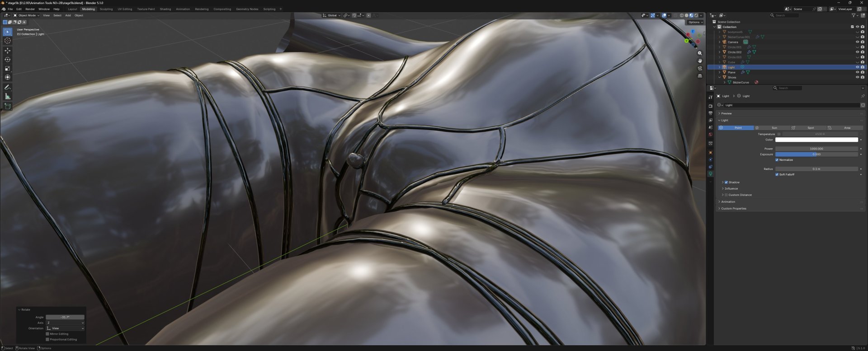The image size is (868, 351).
Task: Set light type to Spot
Action: point(809,128)
